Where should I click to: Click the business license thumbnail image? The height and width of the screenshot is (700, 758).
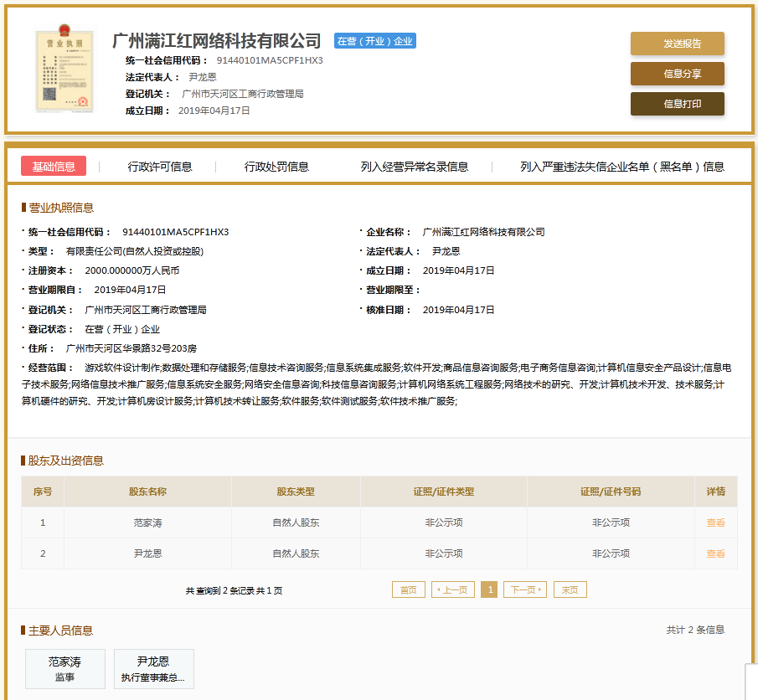pos(61,71)
